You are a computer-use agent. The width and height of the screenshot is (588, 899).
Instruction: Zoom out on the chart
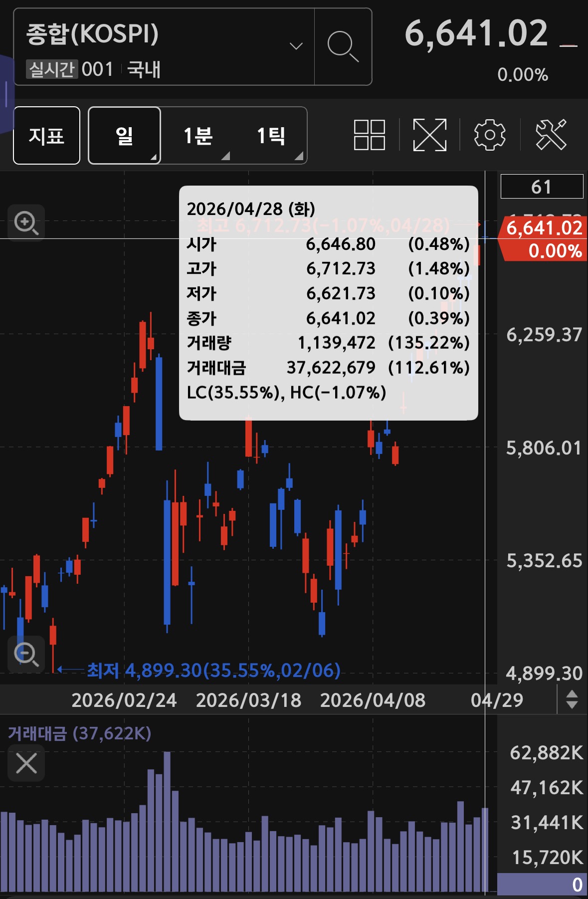(x=26, y=654)
